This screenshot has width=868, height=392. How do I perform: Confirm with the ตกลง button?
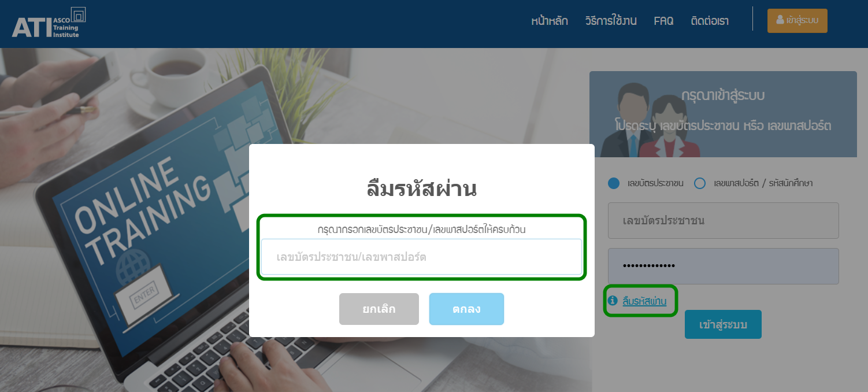click(466, 309)
